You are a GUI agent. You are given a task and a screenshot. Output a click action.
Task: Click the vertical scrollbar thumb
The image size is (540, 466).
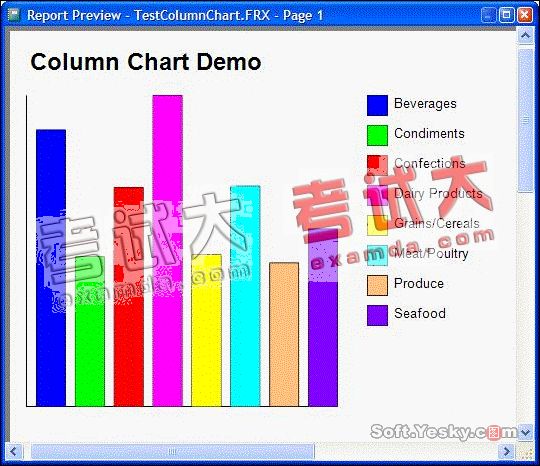click(x=525, y=120)
